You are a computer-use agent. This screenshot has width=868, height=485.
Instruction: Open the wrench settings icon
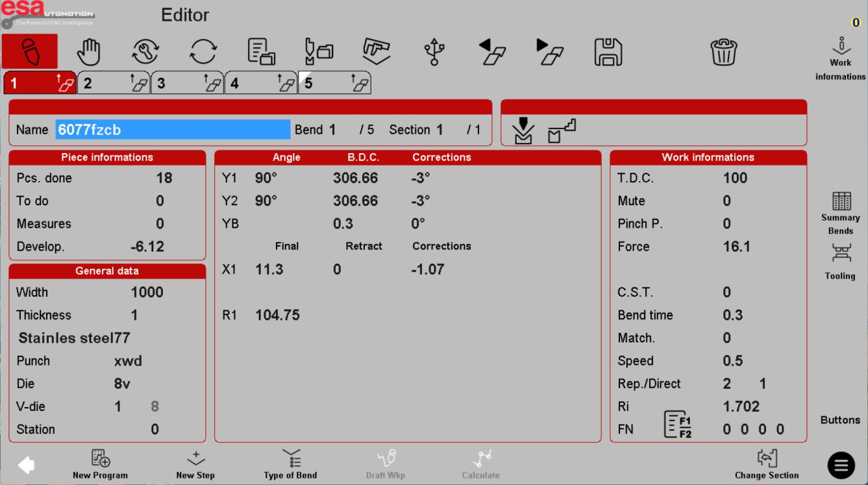pyautogui.click(x=145, y=52)
